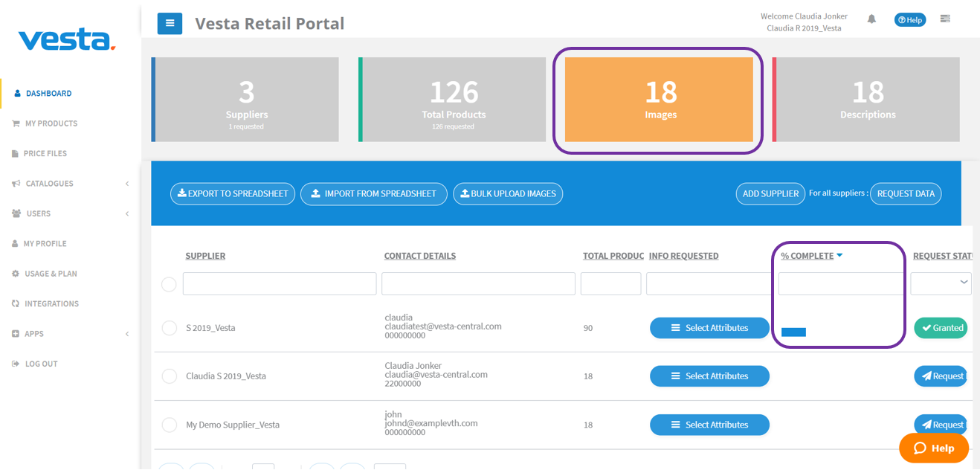This screenshot has width=980, height=470.
Task: Log out from the sidebar
Action: click(41, 364)
